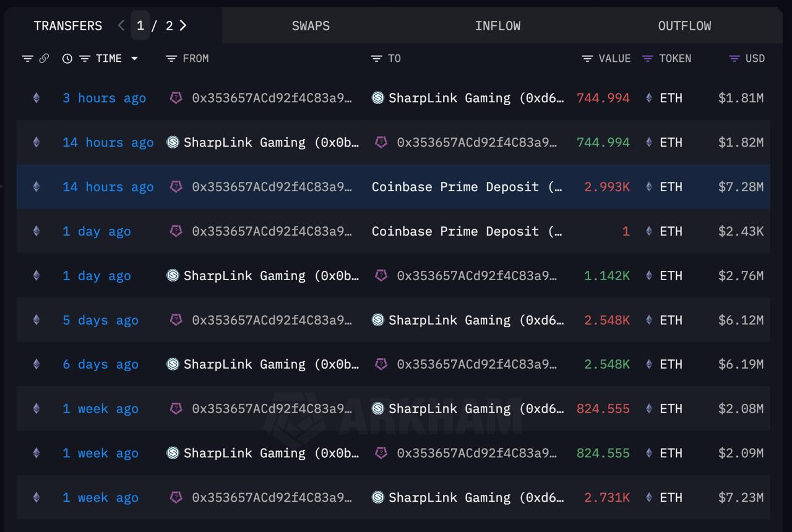Click SharpLink logo in the $7.23M row

378,497
